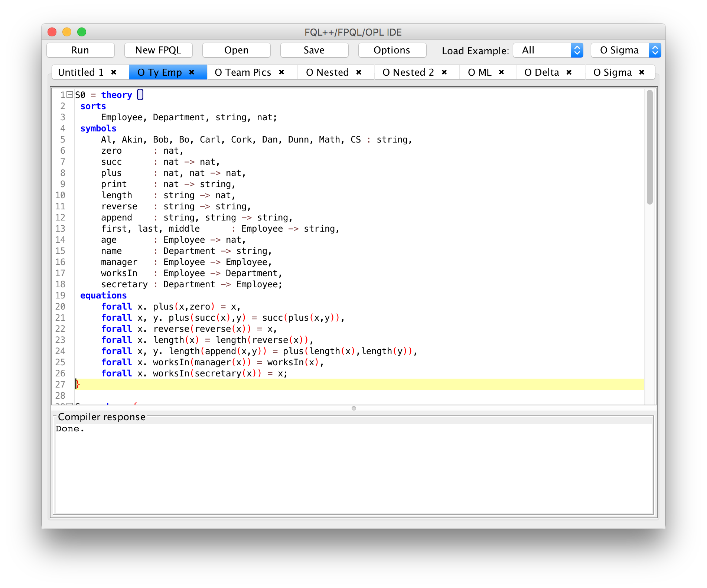Close the O Ty Emp tab
This screenshot has height=588, width=707.
coord(192,72)
